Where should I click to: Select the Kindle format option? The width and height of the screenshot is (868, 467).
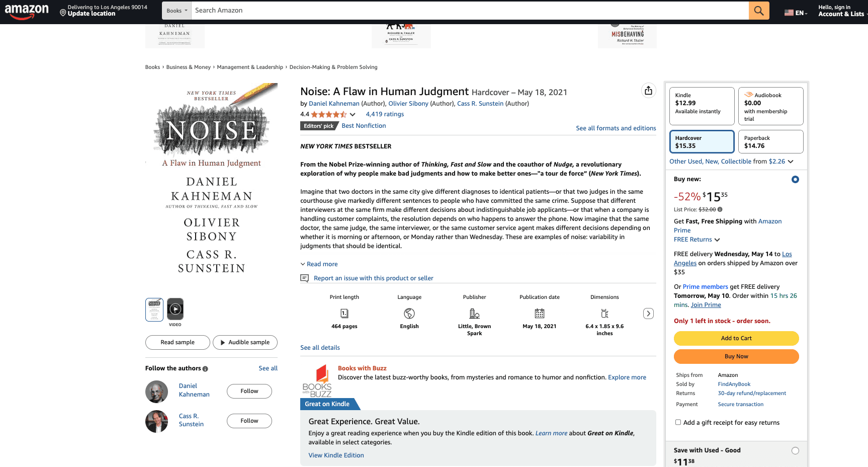click(702, 106)
